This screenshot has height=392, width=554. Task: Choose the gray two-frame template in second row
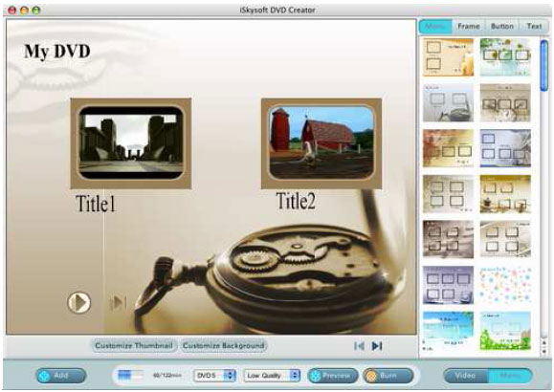coord(449,102)
